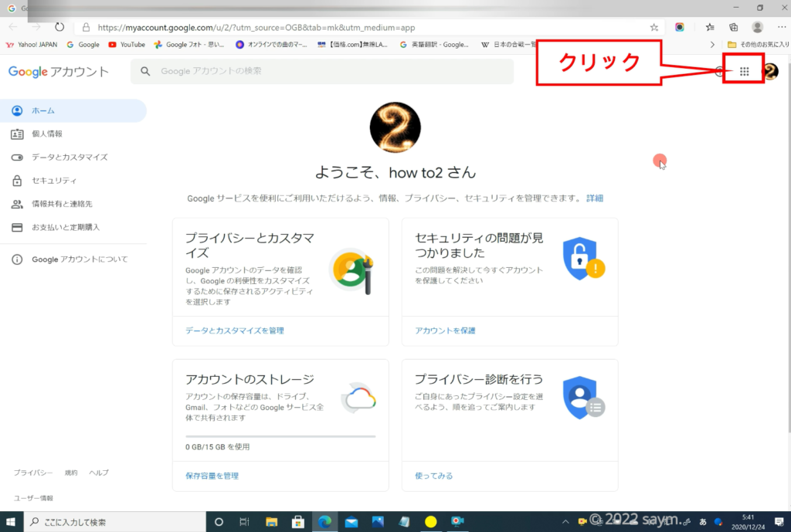Image resolution: width=791 pixels, height=532 pixels.
Task: Go to セキュリティ sidebar section
Action: (54, 181)
